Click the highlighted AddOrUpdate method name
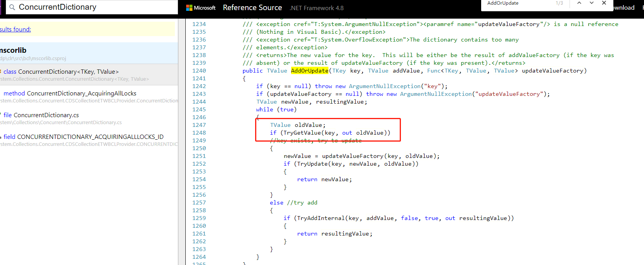The height and width of the screenshot is (265, 644). pos(310,71)
